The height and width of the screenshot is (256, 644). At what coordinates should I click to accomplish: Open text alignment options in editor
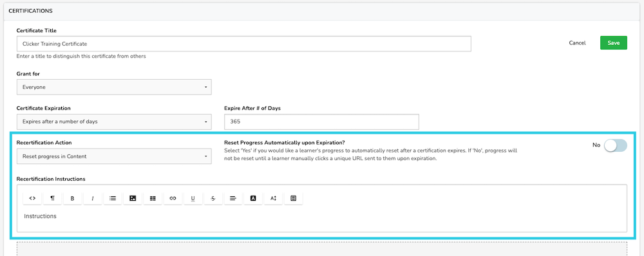233,198
